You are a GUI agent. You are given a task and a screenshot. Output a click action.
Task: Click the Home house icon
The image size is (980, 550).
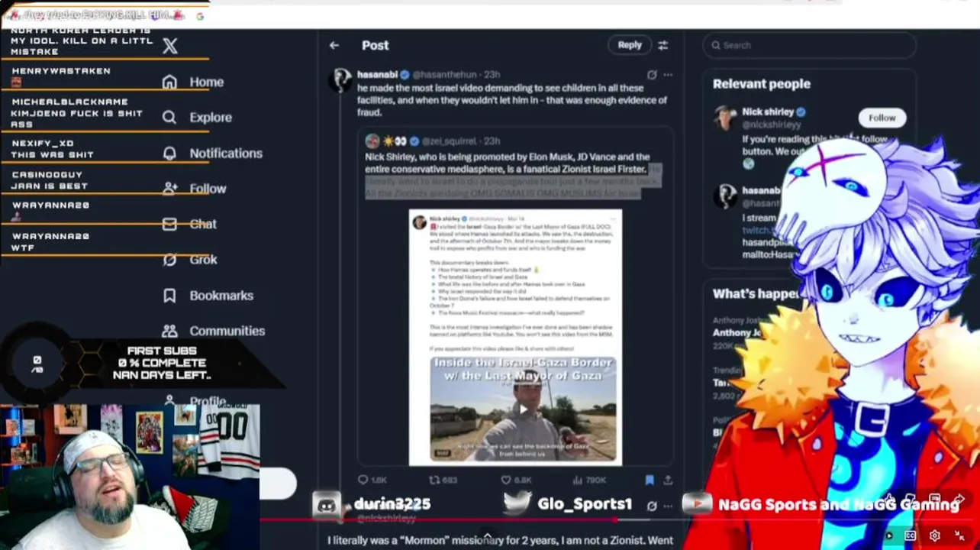point(169,82)
